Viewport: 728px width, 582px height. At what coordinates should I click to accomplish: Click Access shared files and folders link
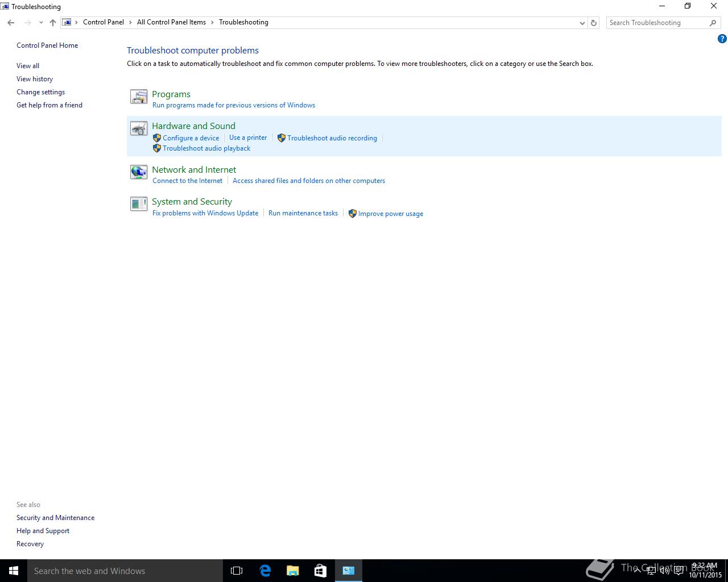coord(309,181)
